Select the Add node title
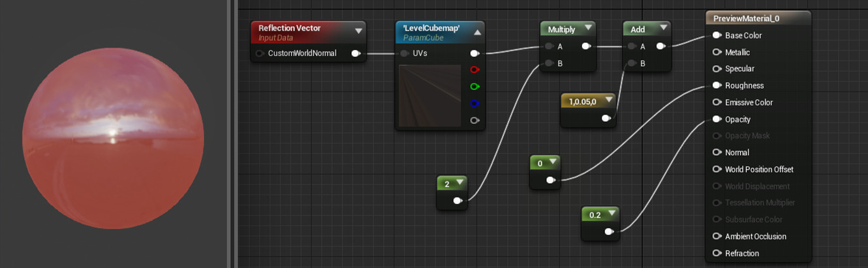 [638, 29]
